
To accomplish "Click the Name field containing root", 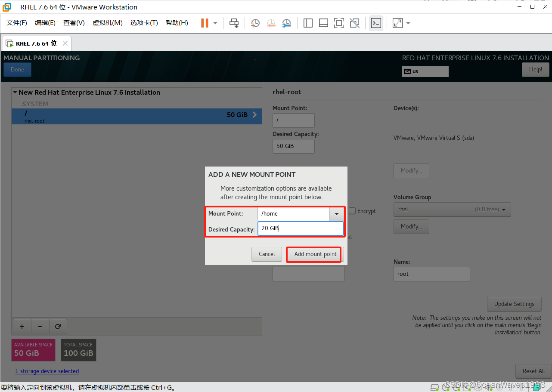I will tap(432, 274).
